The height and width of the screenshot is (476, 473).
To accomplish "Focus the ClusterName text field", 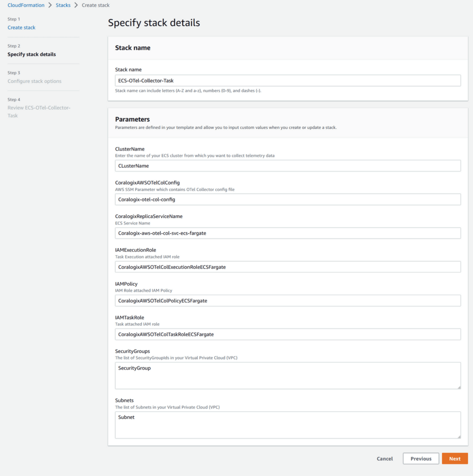I will (x=288, y=166).
